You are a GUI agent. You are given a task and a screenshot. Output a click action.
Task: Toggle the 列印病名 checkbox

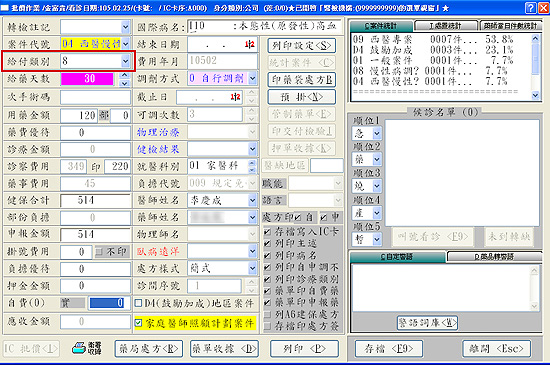267,255
